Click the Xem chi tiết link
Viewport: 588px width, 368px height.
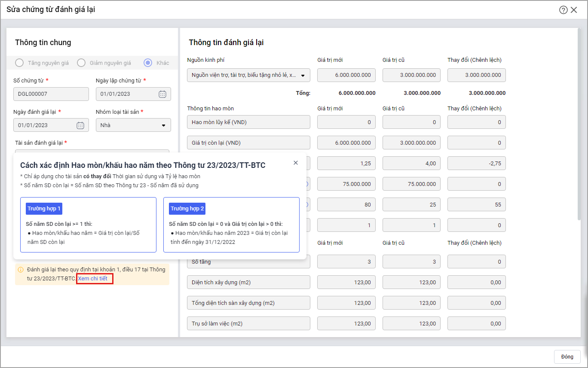click(95, 279)
